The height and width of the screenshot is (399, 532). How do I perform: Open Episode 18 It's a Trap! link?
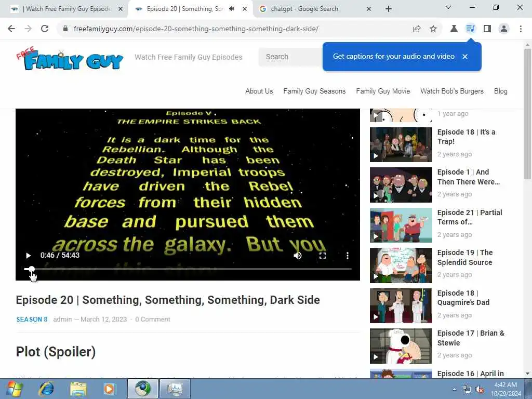click(x=466, y=137)
